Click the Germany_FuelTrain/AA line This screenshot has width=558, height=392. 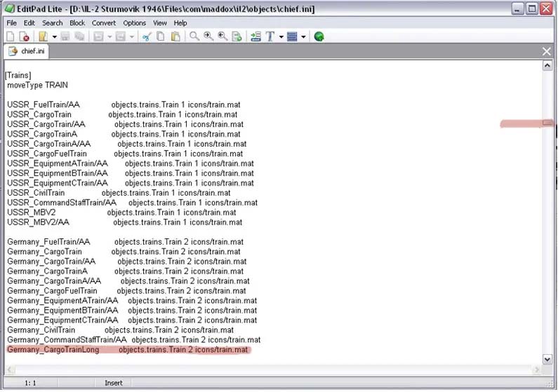pyautogui.click(x=125, y=242)
